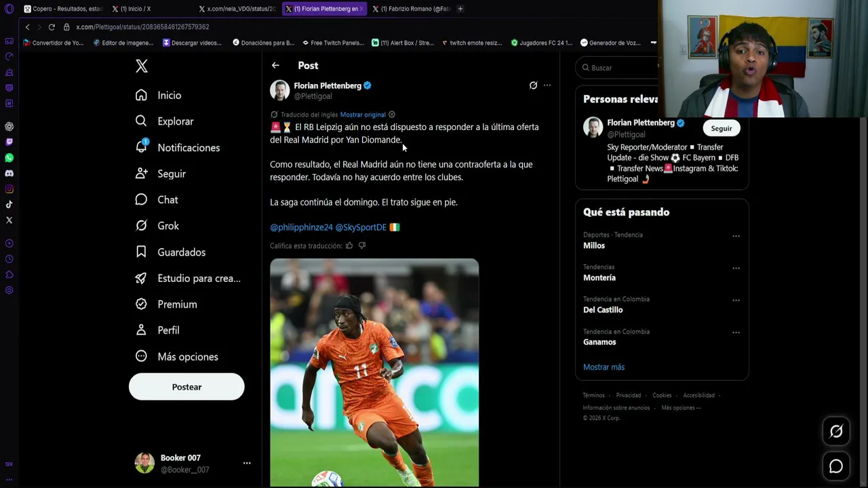Open Instagram in the Opera sidebar
Viewport: 868px width, 488px height.
pyautogui.click(x=9, y=189)
